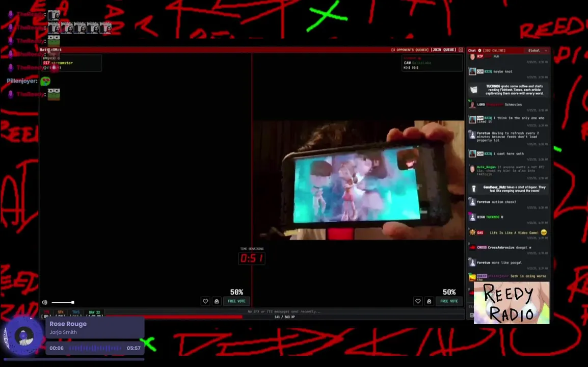Click the left contestant gift icon

(x=217, y=301)
